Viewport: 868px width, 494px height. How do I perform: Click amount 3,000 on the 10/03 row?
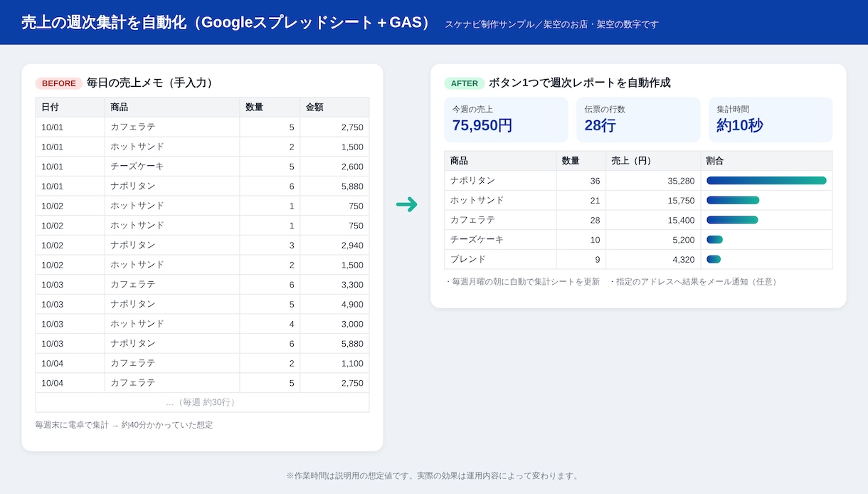(x=352, y=324)
